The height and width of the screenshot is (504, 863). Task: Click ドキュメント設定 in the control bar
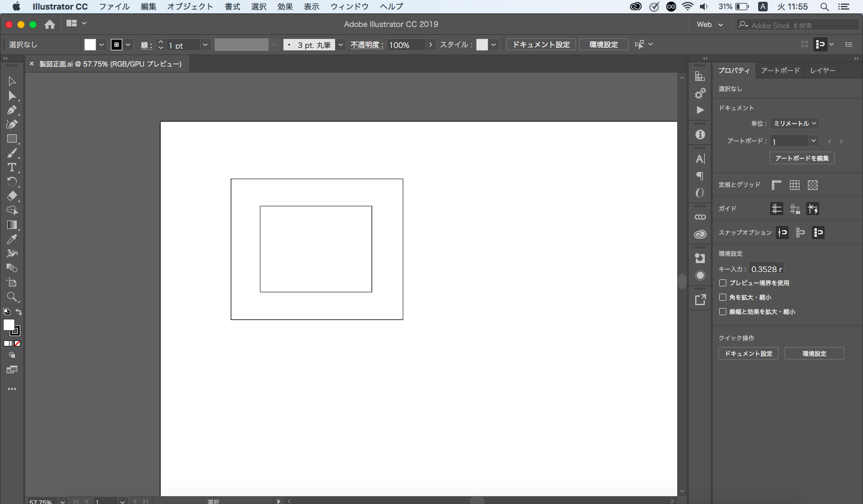coord(541,45)
